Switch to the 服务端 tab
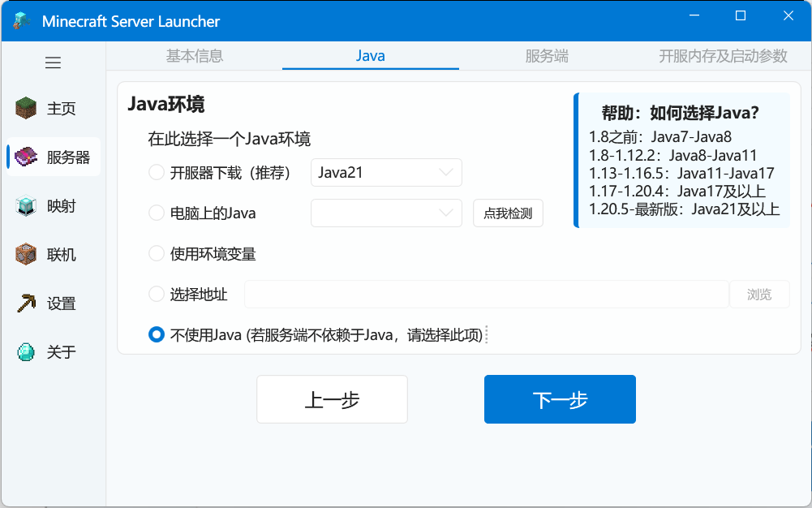Viewport: 812px width, 508px height. 547,56
